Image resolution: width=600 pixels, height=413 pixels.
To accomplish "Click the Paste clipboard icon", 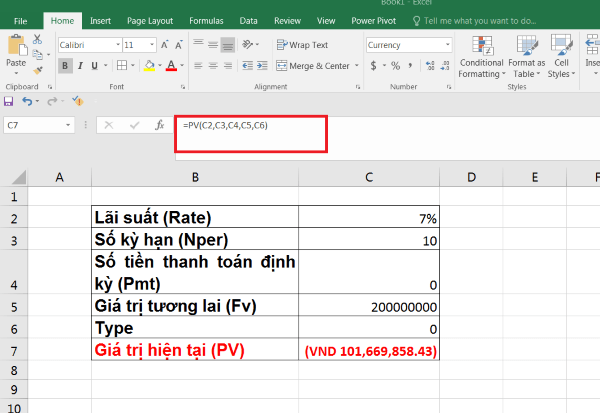I will (x=17, y=45).
